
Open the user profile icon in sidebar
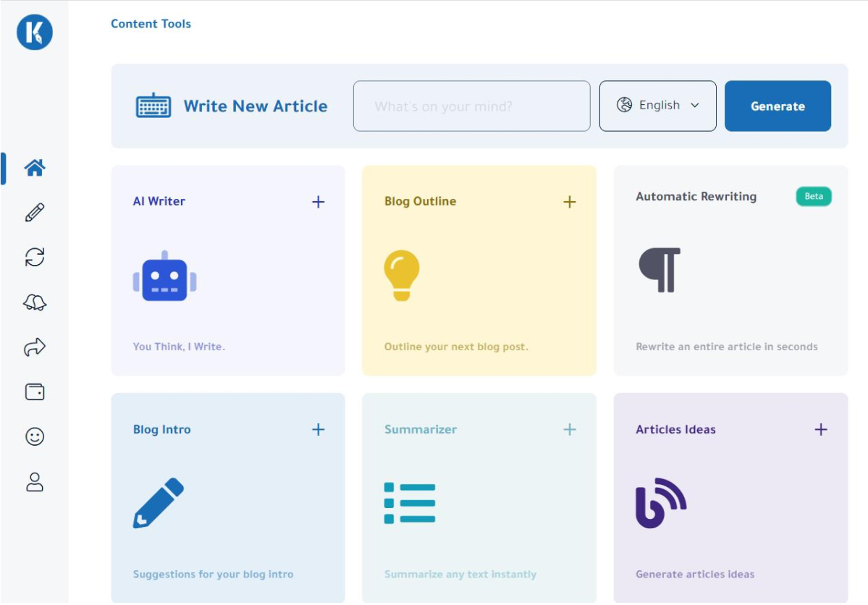click(x=35, y=482)
